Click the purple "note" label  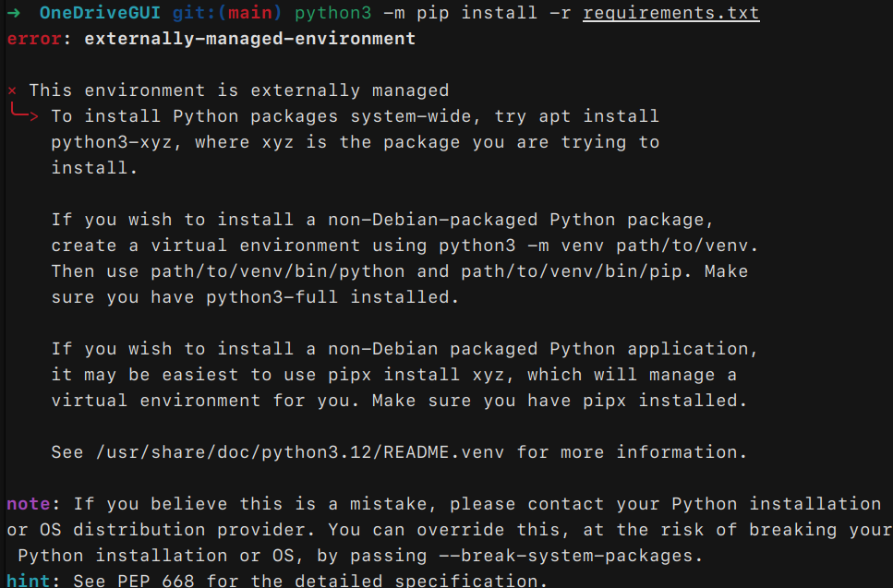pyautogui.click(x=29, y=504)
